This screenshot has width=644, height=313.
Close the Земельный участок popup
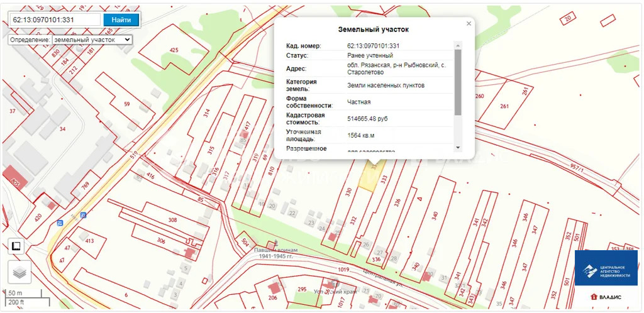pos(469,24)
